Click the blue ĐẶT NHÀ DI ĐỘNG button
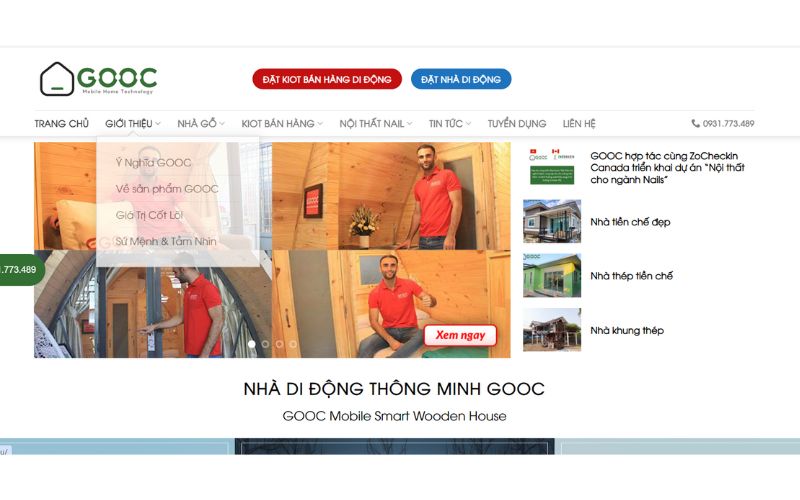The width and height of the screenshot is (800, 500). 461,79
